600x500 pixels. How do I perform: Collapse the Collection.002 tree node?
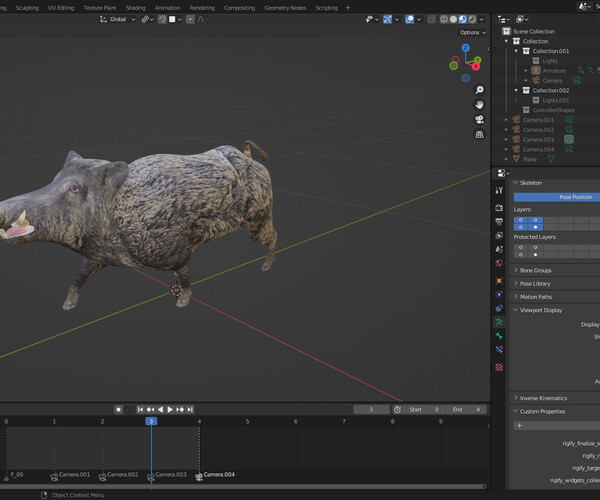click(516, 90)
